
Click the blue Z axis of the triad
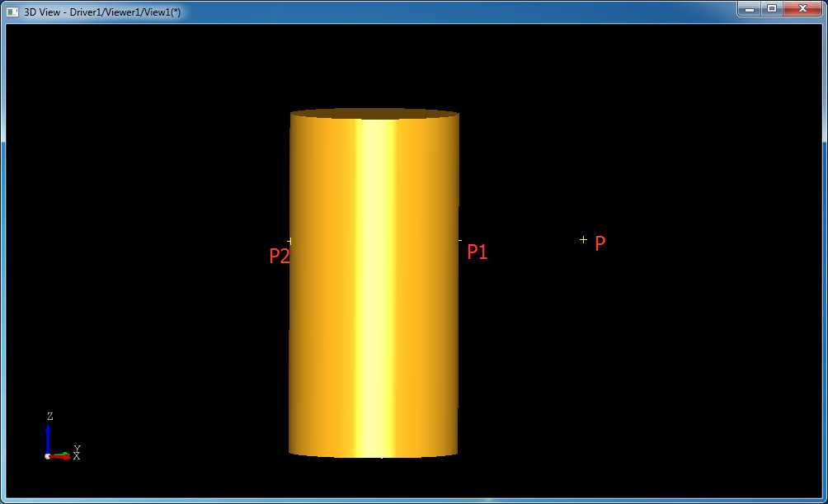click(x=48, y=439)
